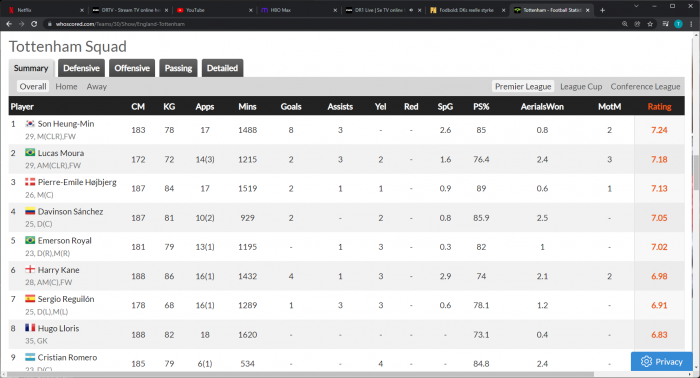Image resolution: width=700 pixels, height=378 pixels.
Task: Switch to the DRTV Stream TV tab
Action: 129,10
